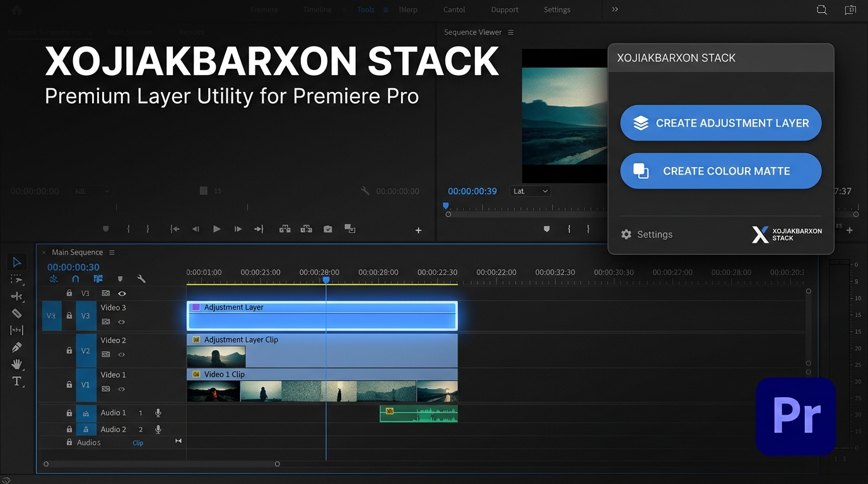The image size is (868, 484).
Task: Select the Main Sequence tab
Action: point(77,252)
